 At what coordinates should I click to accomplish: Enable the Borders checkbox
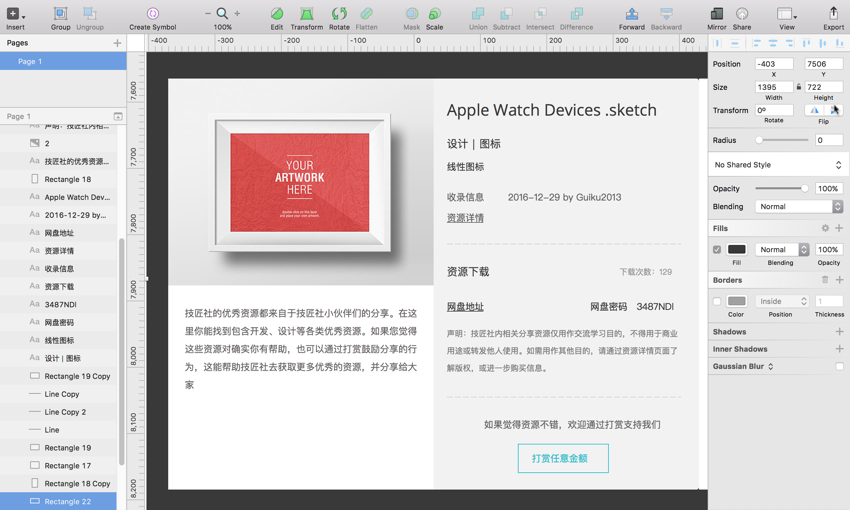tap(717, 301)
